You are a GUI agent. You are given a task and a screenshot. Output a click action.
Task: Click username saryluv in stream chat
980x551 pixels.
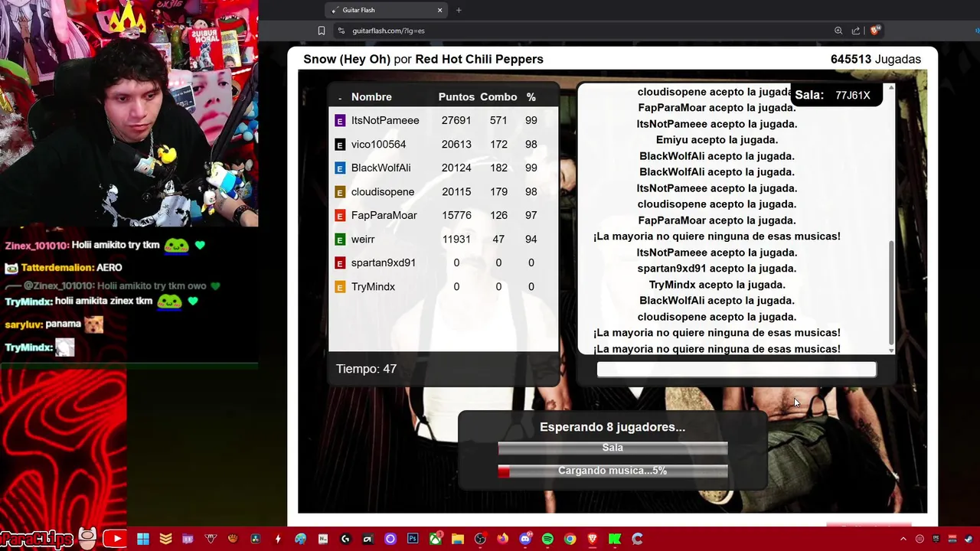23,324
